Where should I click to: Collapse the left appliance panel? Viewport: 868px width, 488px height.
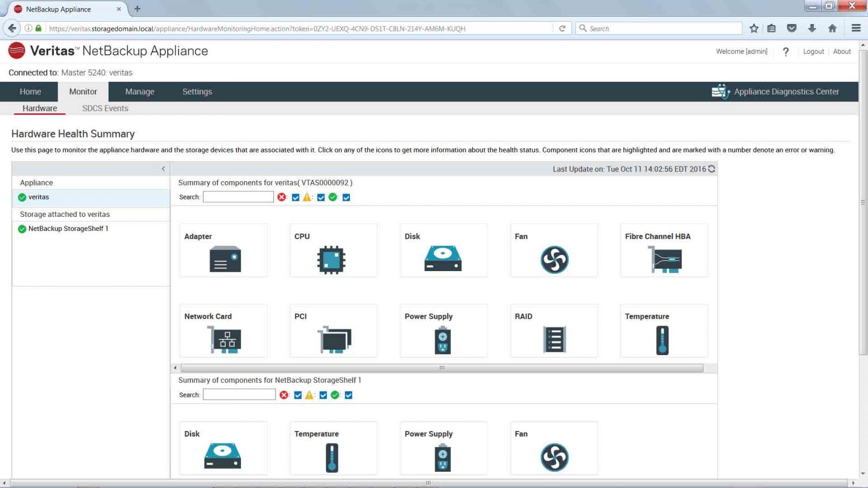163,169
